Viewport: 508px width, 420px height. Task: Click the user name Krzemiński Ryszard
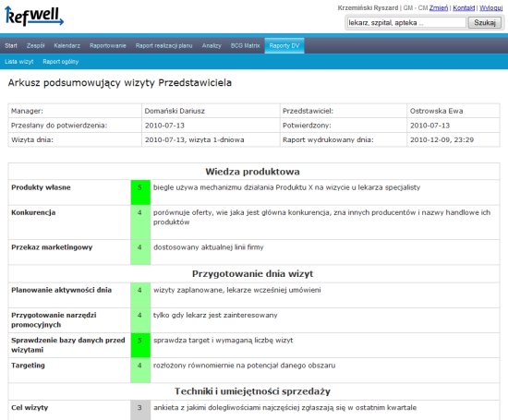tap(368, 7)
